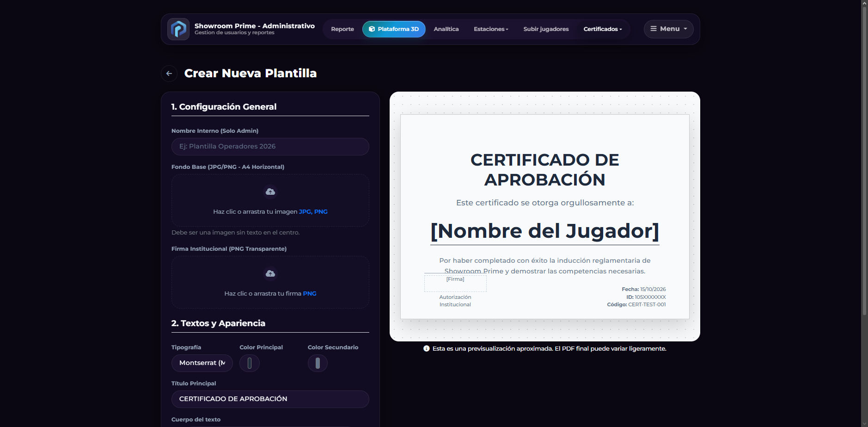
Task: Open the Certificados dropdown
Action: click(602, 29)
